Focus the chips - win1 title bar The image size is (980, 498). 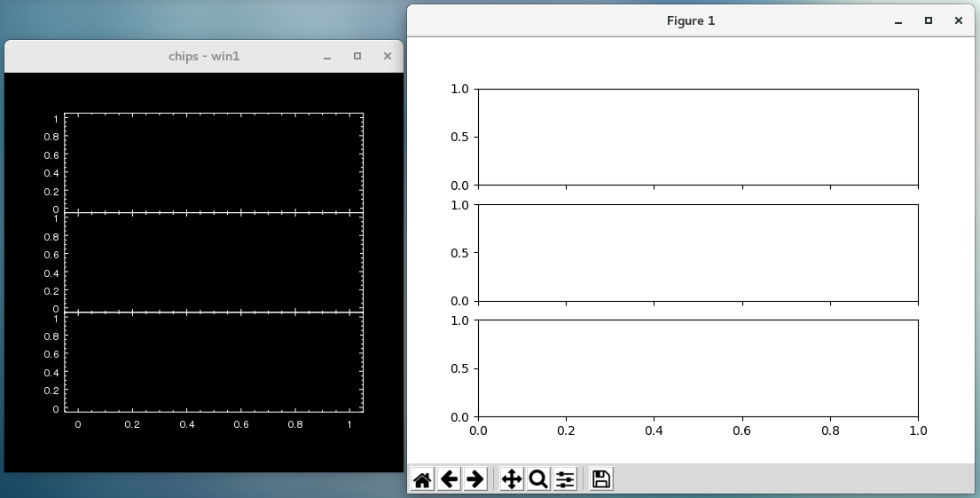(204, 56)
